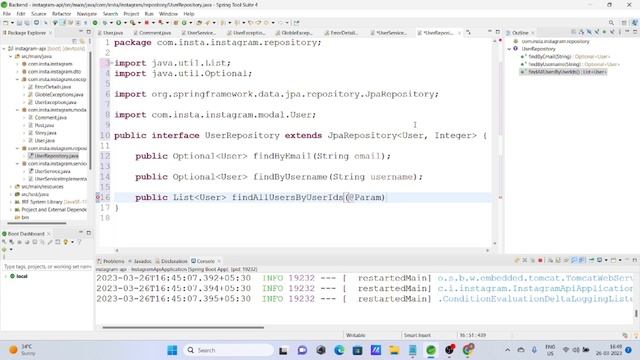Expand the src/test/java folder
The height and width of the screenshot is (360, 640).
(11, 194)
